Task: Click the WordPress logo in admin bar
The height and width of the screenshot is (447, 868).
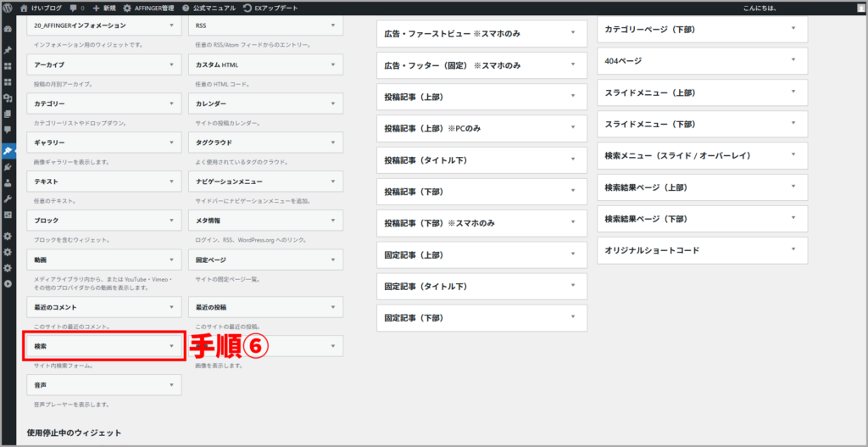Action: [x=8, y=8]
